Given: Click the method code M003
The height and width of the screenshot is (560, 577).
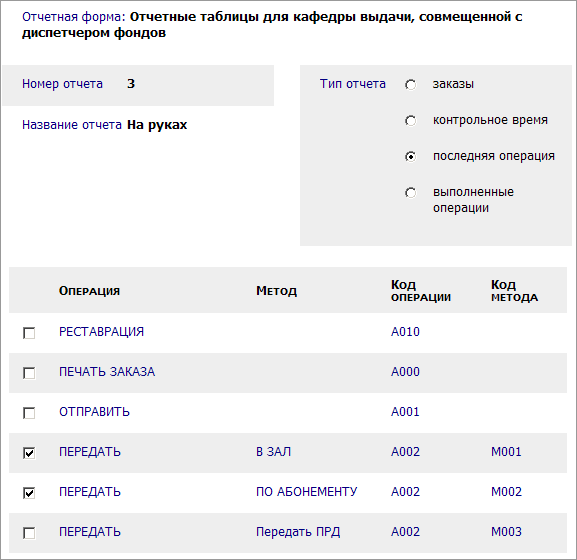Looking at the screenshot, I should tap(506, 532).
